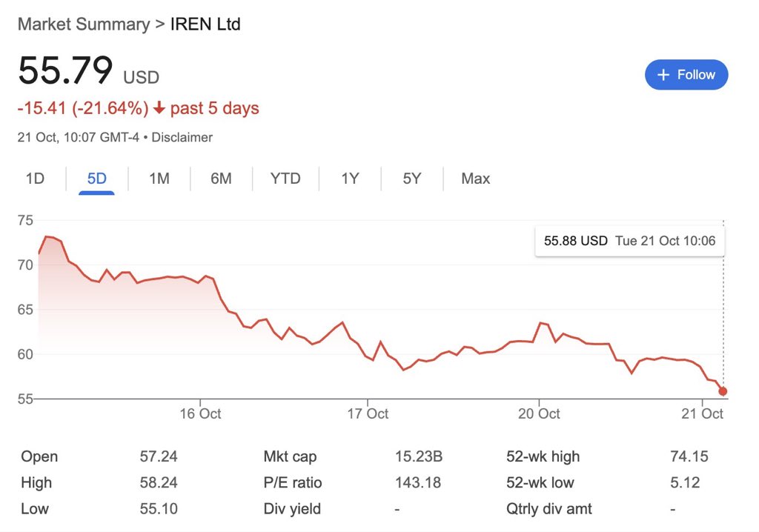Switch to the 1D chart view
The width and height of the screenshot is (759, 532).
34,179
